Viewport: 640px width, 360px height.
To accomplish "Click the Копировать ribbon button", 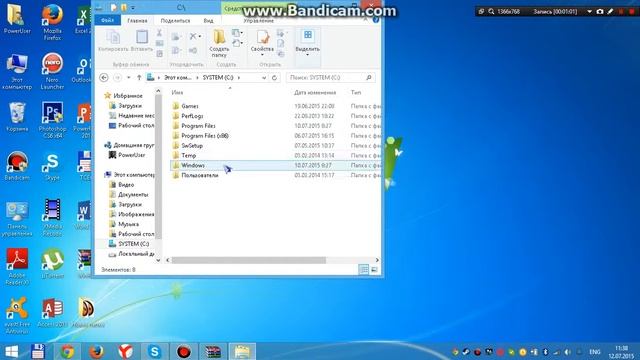I will tap(113, 41).
